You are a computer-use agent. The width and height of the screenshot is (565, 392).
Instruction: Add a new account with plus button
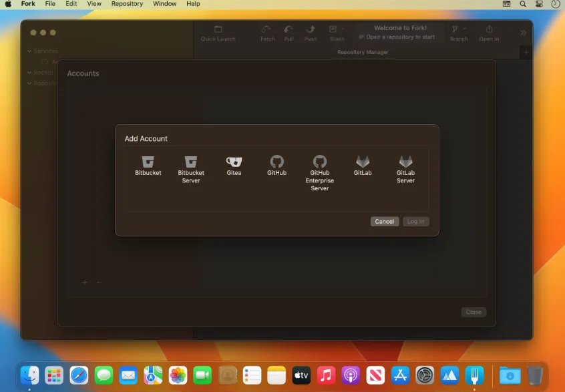[x=84, y=282]
